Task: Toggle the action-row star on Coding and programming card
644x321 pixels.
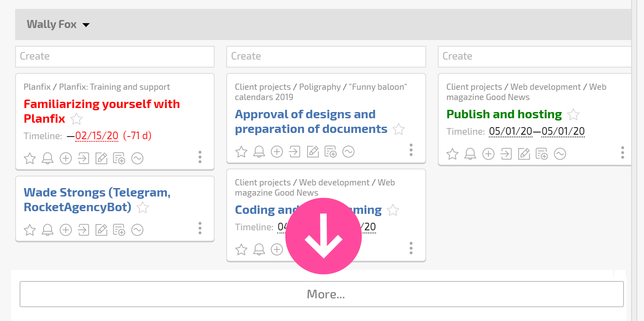Action: click(241, 249)
